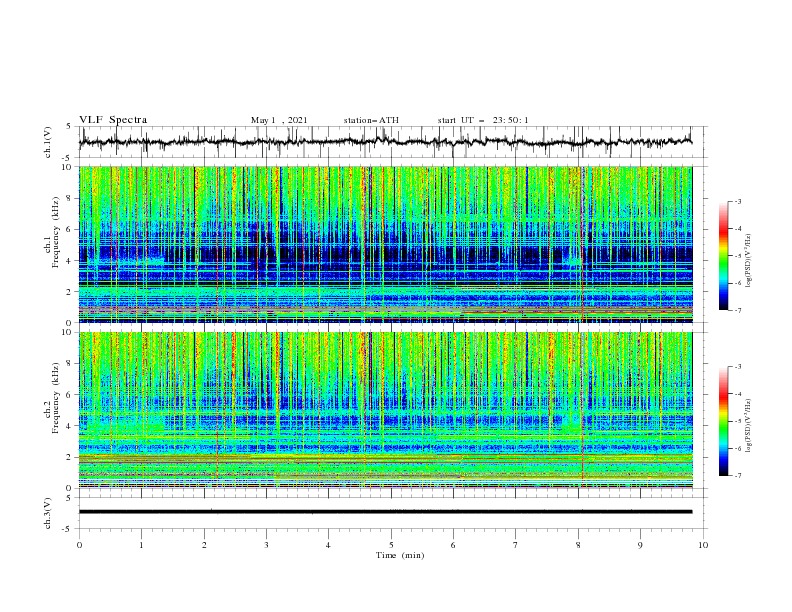The width and height of the screenshot is (792, 612).
Task: Click the ch.2 spectrogram color scale bar
Action: (723, 421)
